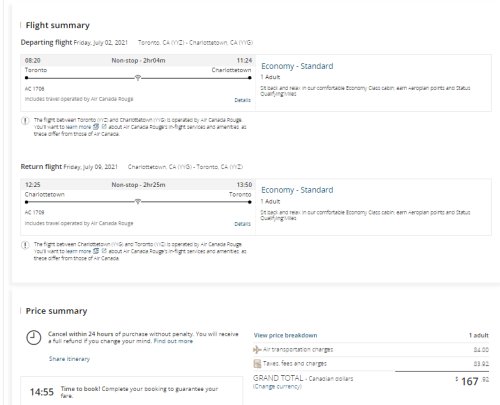This screenshot has height=405, width=500.
Task: Open the 'Find out more' cancellation link
Action: click(x=173, y=341)
